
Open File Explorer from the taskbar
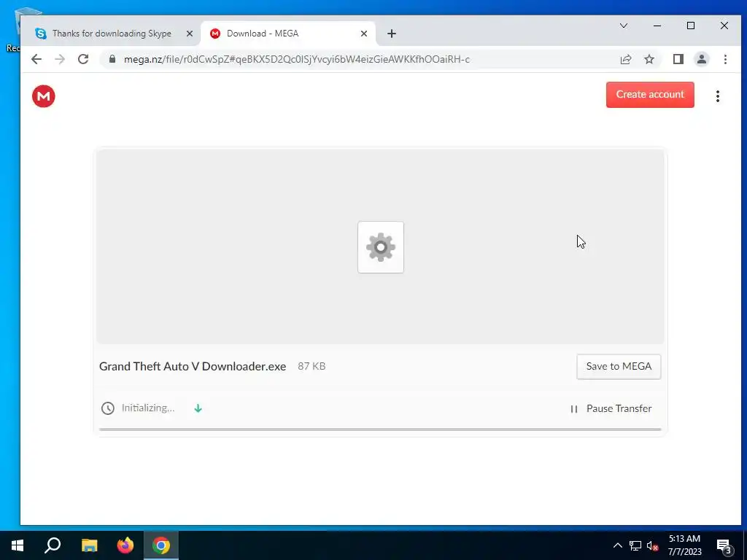(x=89, y=545)
